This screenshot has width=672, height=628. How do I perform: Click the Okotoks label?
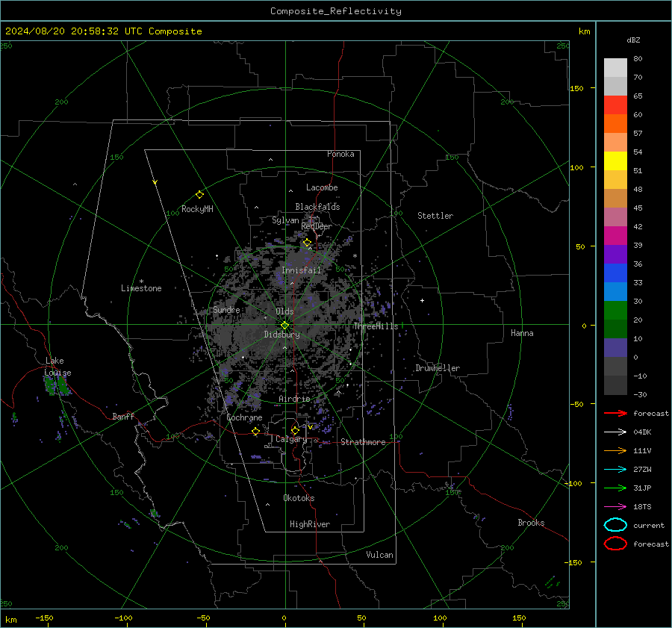click(x=299, y=498)
